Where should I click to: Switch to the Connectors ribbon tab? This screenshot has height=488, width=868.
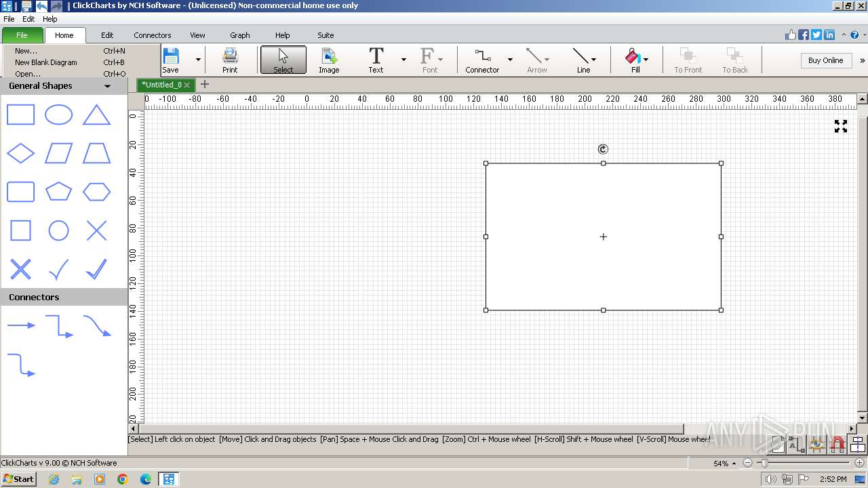tap(153, 35)
